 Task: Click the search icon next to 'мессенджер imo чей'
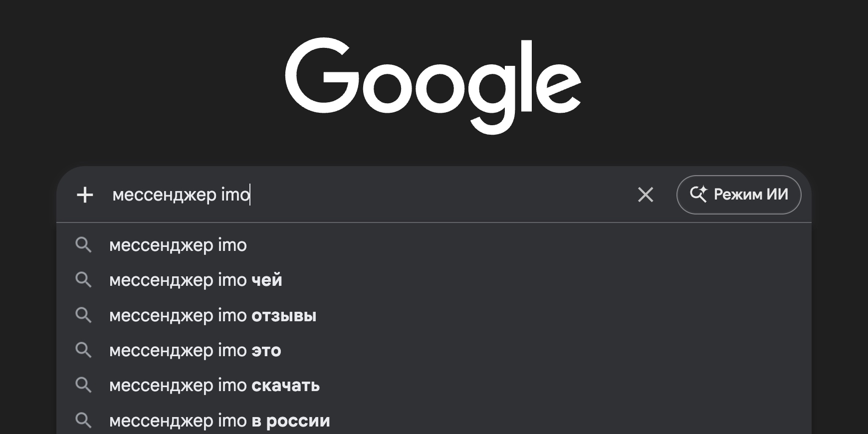(84, 280)
